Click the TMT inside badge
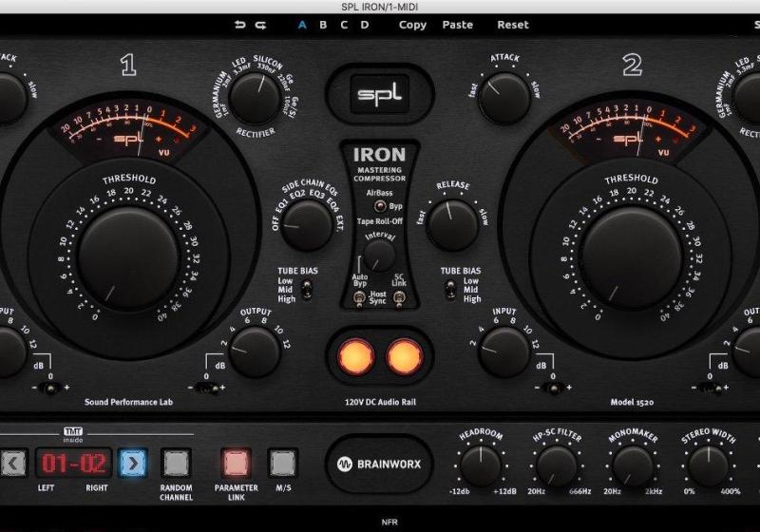Image resolution: width=760 pixels, height=532 pixels. pos(73,434)
